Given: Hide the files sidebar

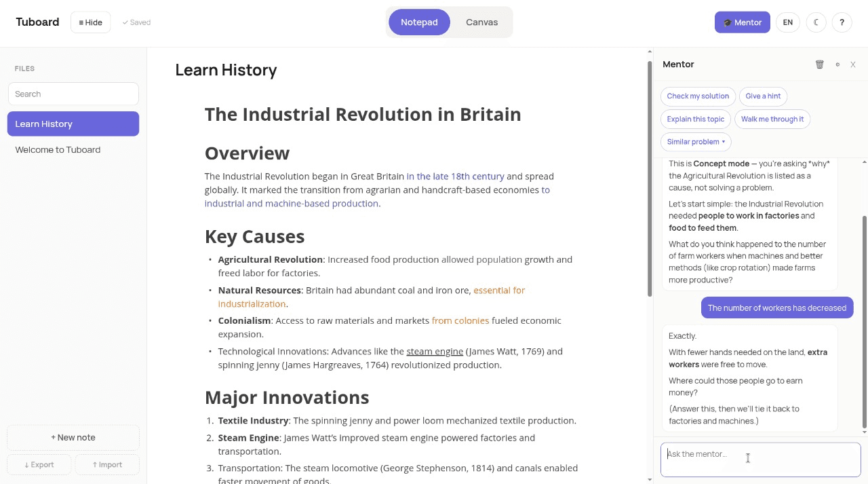Looking at the screenshot, I should [90, 22].
